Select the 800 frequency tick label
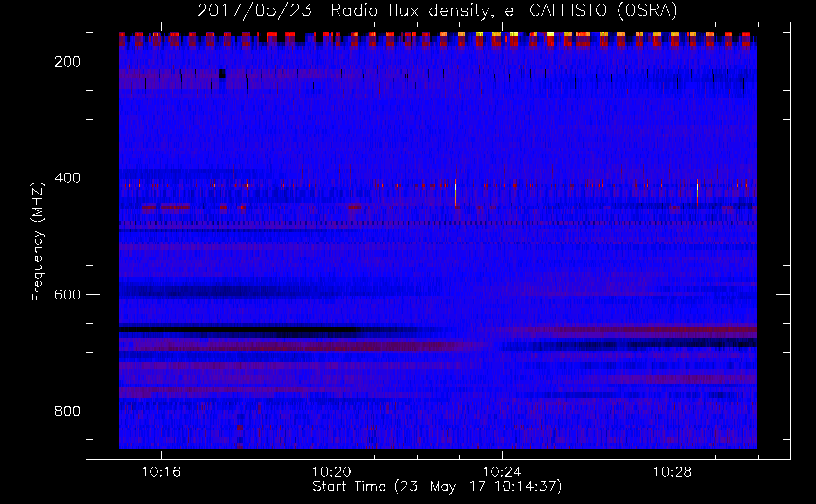The image size is (816, 504). (x=68, y=411)
